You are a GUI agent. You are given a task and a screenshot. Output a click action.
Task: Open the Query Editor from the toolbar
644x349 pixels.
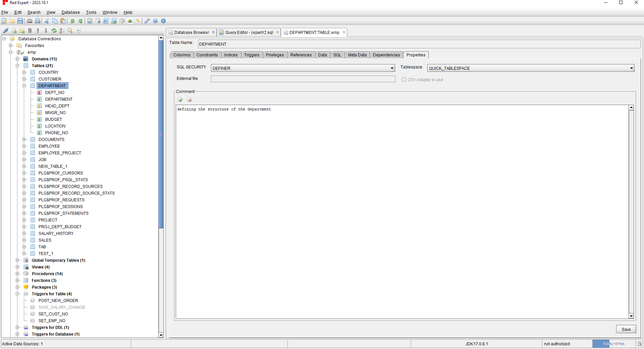[x=90, y=21]
